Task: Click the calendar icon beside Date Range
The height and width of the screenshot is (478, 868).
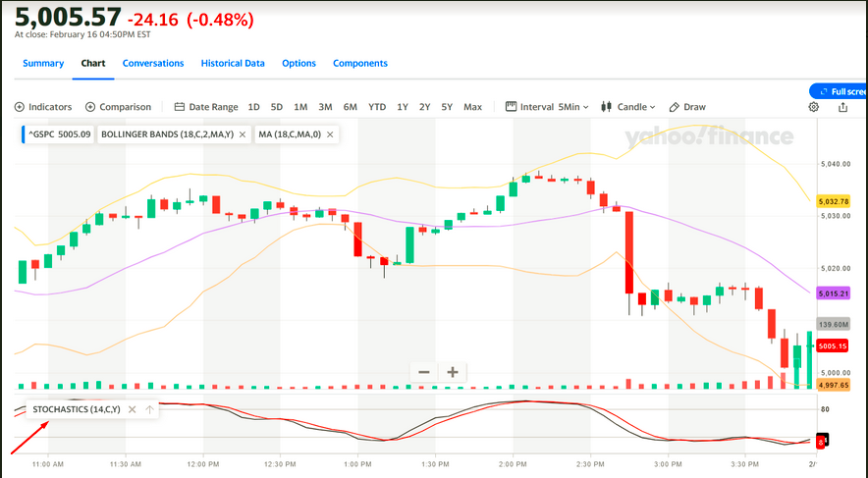Action: coord(180,107)
